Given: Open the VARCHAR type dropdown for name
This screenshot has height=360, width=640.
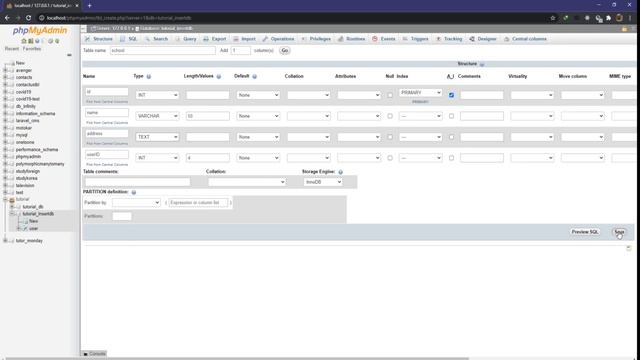Looking at the screenshot, I should tap(157, 116).
